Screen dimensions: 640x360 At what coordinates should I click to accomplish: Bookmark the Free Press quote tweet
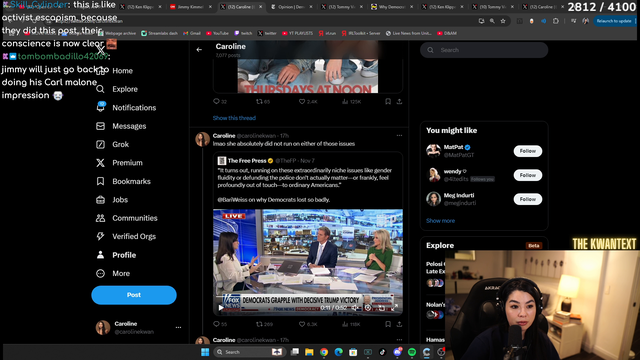coord(388,324)
